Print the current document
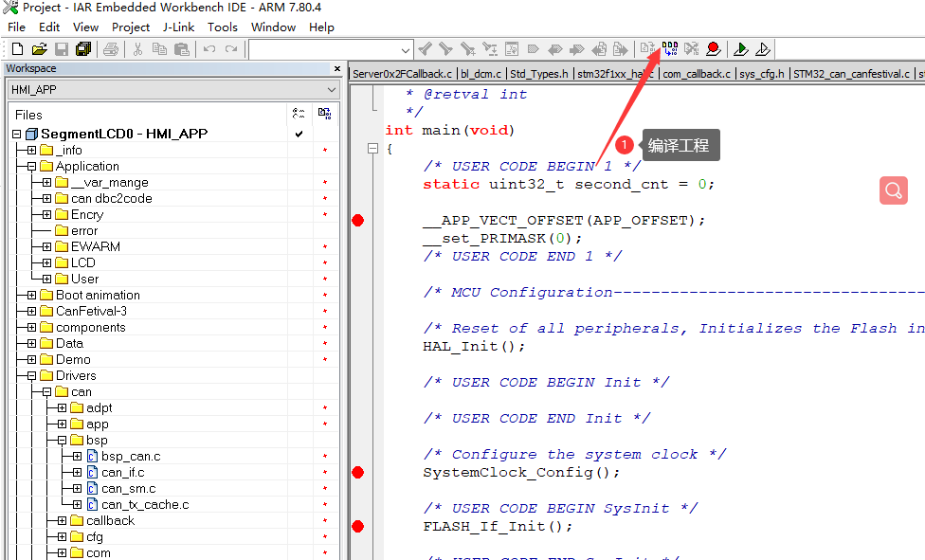Screen dimensions: 925x560 (x=111, y=49)
